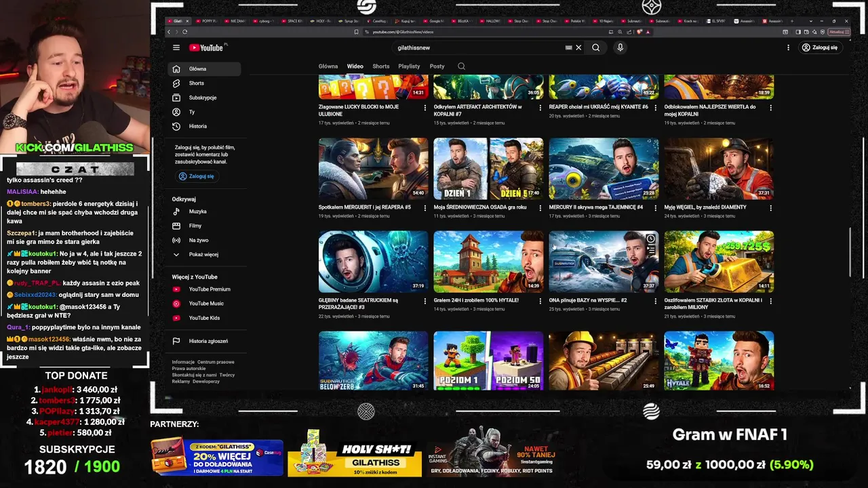This screenshot has width=868, height=488.
Task: Open options menu for MERCURY II video
Action: point(656,207)
